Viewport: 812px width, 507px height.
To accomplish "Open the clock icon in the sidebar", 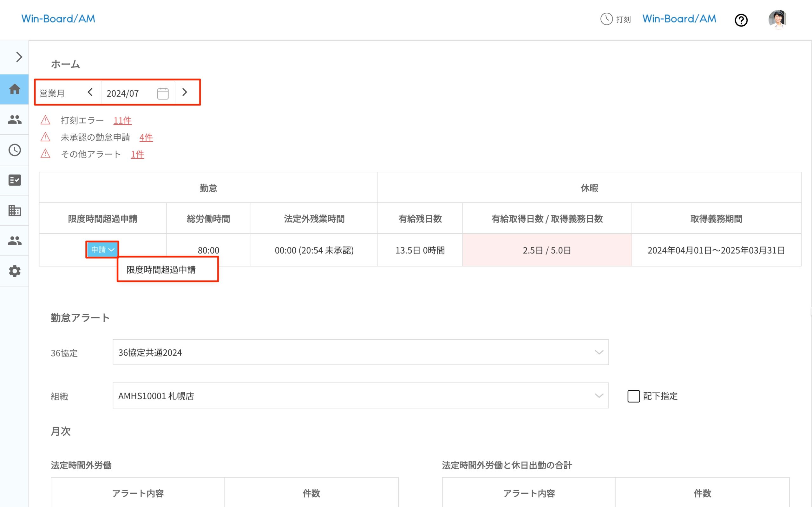I will 14,150.
